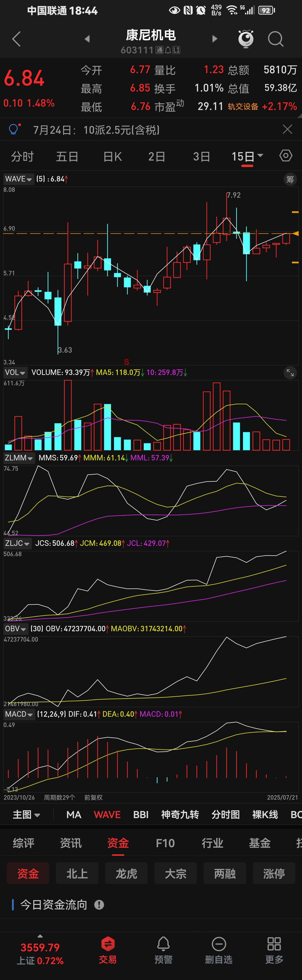Open the 交易 trade icon
This screenshot has width=302, height=980.
108,950
